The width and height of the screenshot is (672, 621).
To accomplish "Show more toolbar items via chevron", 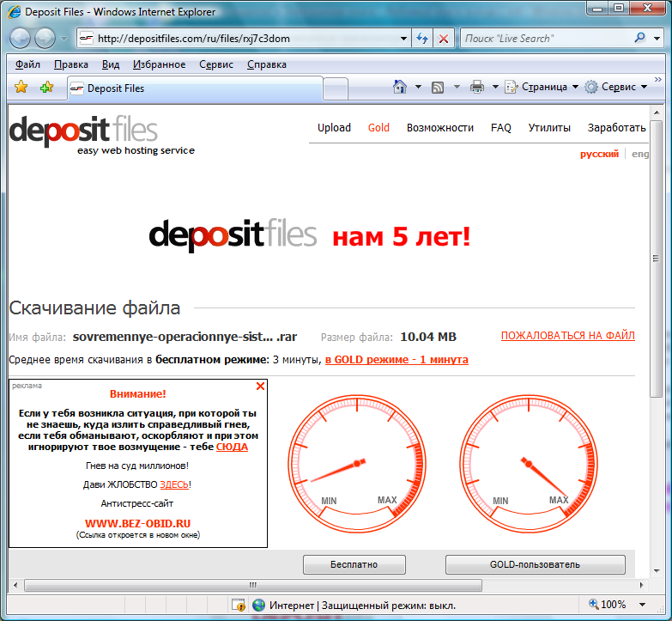I will (x=658, y=80).
